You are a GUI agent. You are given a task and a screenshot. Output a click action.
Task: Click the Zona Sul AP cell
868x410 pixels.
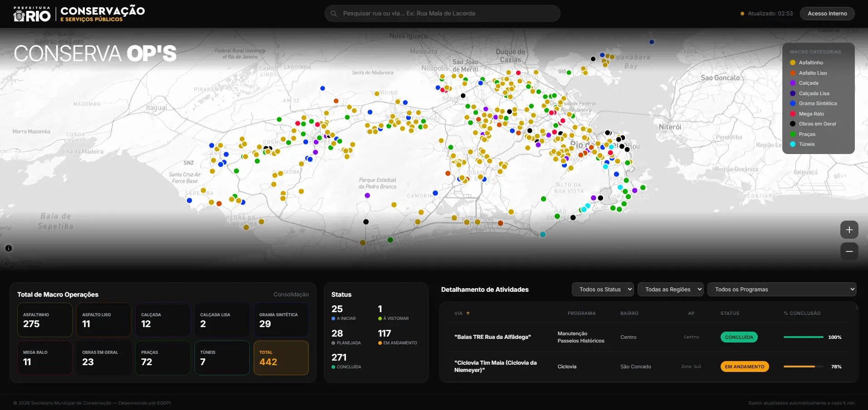691,367
